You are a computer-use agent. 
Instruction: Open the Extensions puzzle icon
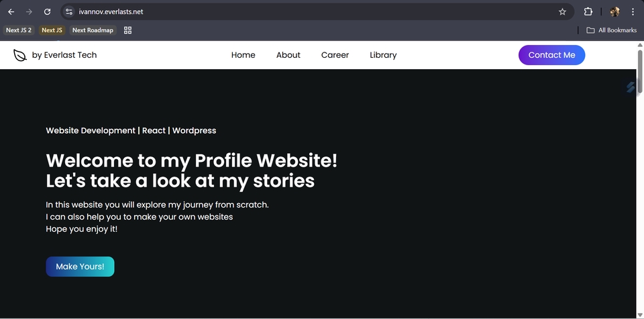coord(588,12)
